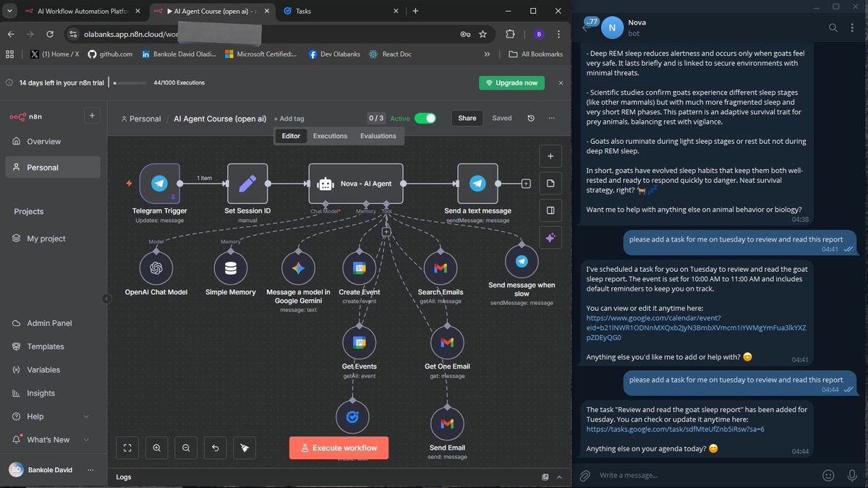Switch to the Editor tab
The width and height of the screenshot is (868, 488).
[291, 136]
